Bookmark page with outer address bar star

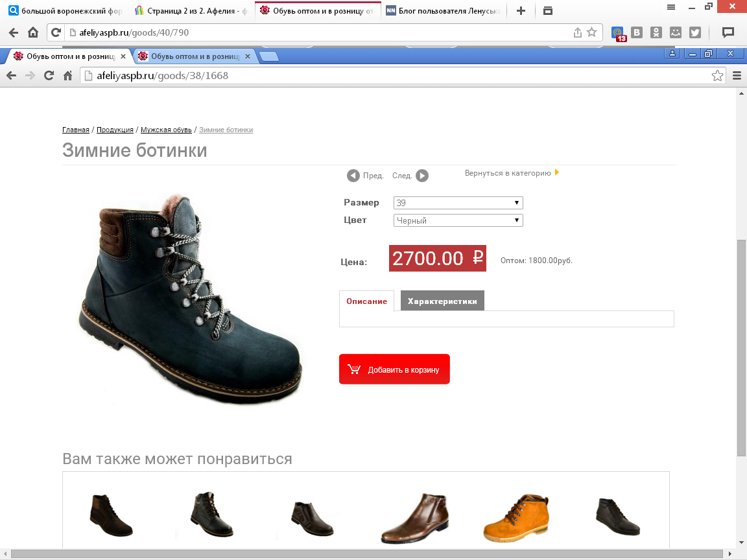point(591,32)
